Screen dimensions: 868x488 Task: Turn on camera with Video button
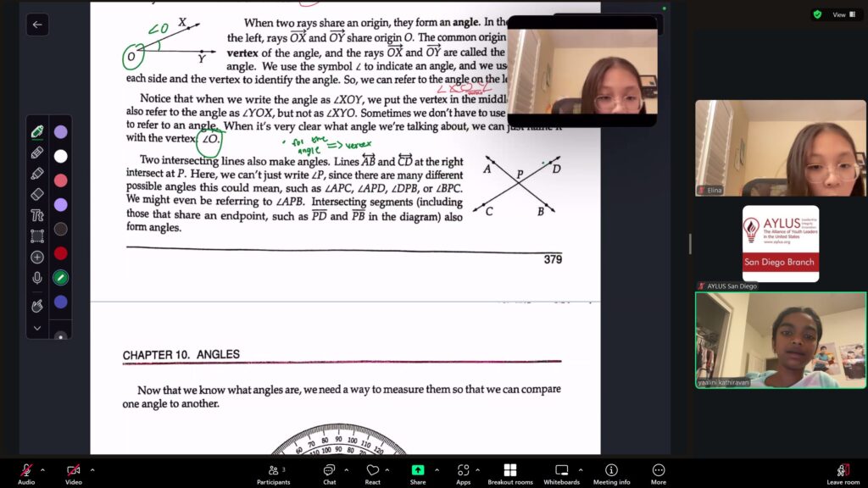coord(74,474)
